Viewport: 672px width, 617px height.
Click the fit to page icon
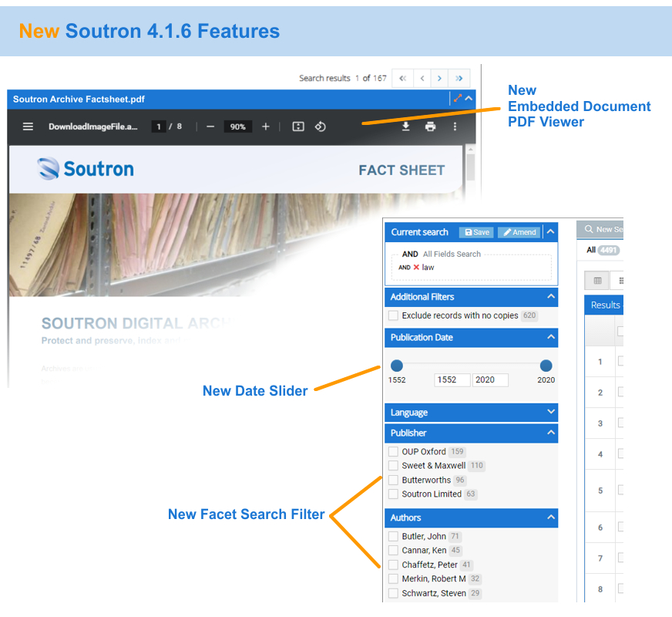(x=298, y=126)
